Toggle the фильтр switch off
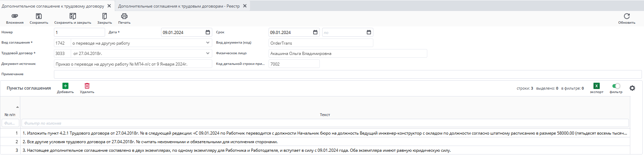644x160 pixels. 616,86
